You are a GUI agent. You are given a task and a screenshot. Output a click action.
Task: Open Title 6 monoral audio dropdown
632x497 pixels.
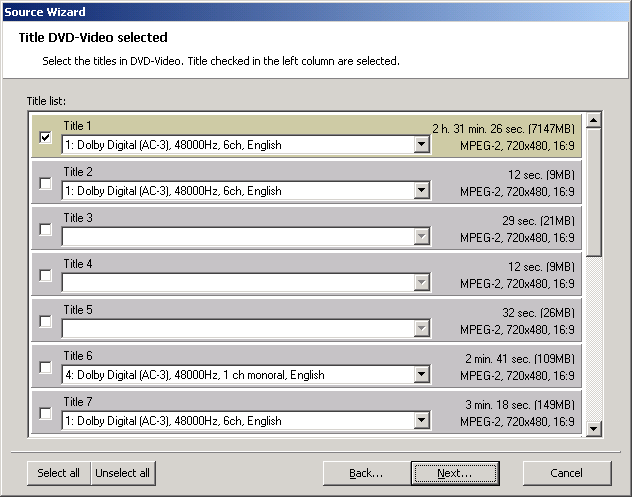pos(421,375)
